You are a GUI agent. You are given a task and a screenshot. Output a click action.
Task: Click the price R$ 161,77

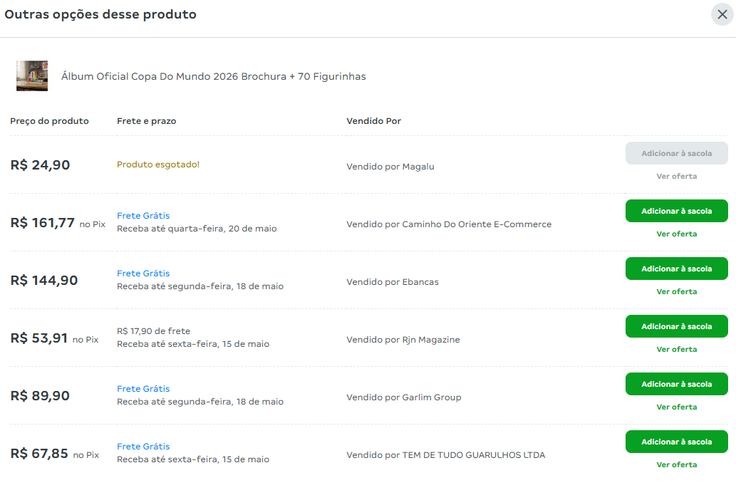click(42, 223)
